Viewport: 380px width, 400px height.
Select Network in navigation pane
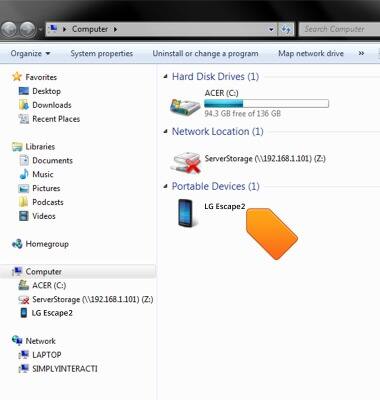click(x=40, y=341)
